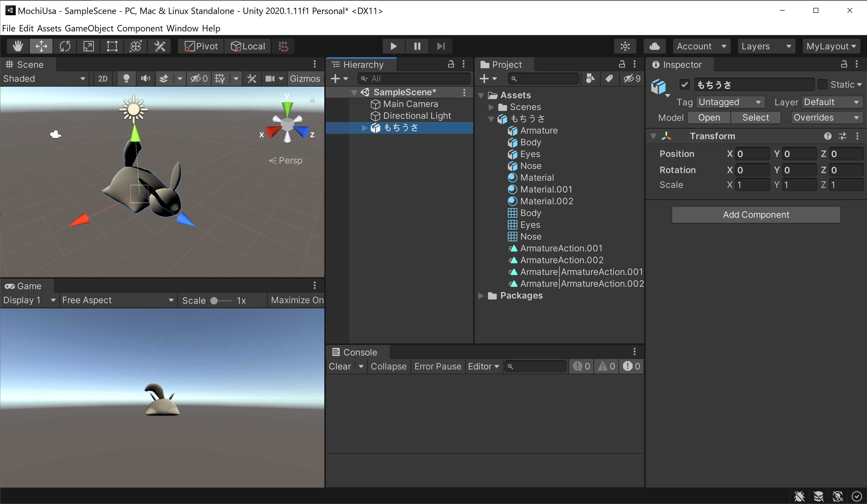Click the Play button
Viewport: 867px width, 504px height.
point(394,46)
